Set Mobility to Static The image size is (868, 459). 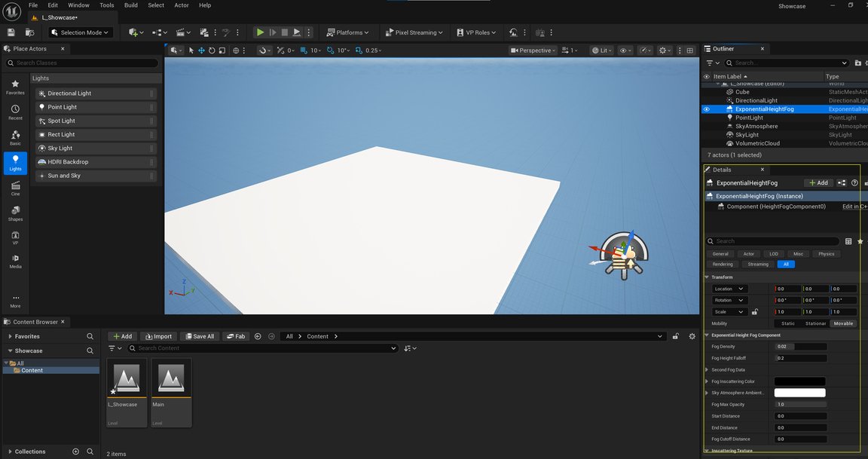(x=787, y=323)
